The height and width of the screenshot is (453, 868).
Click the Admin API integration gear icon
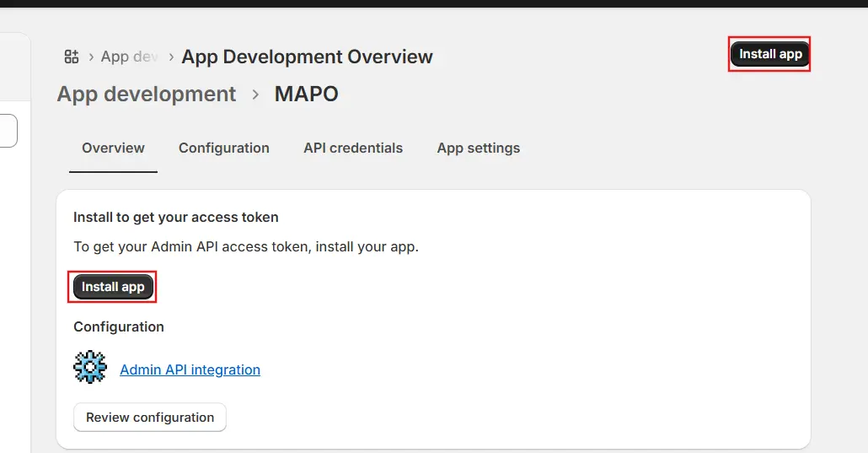click(90, 368)
